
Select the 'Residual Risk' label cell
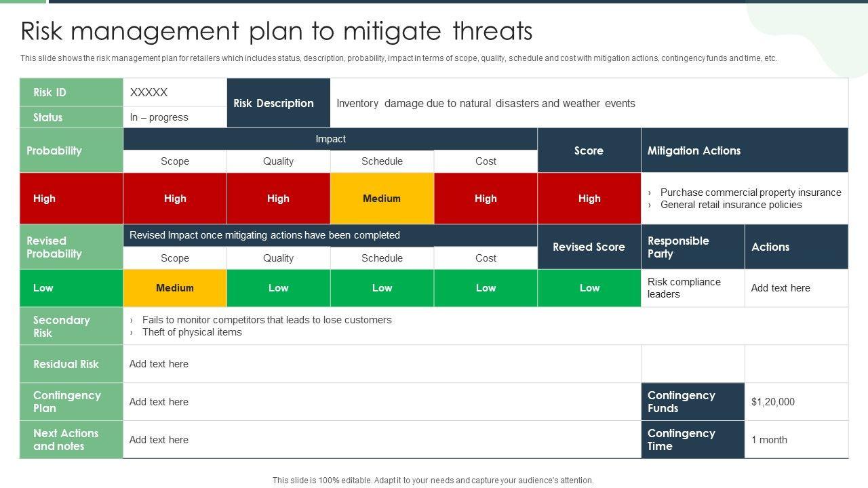(x=71, y=364)
